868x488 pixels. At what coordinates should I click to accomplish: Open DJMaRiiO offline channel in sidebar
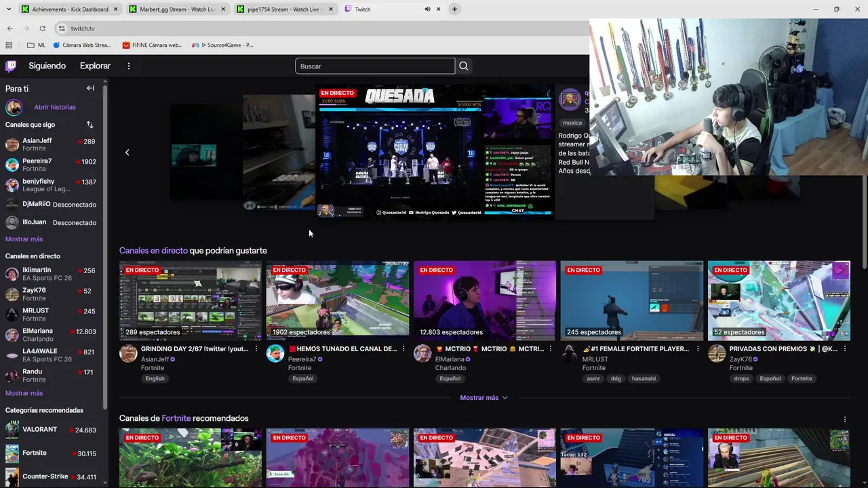pos(51,204)
